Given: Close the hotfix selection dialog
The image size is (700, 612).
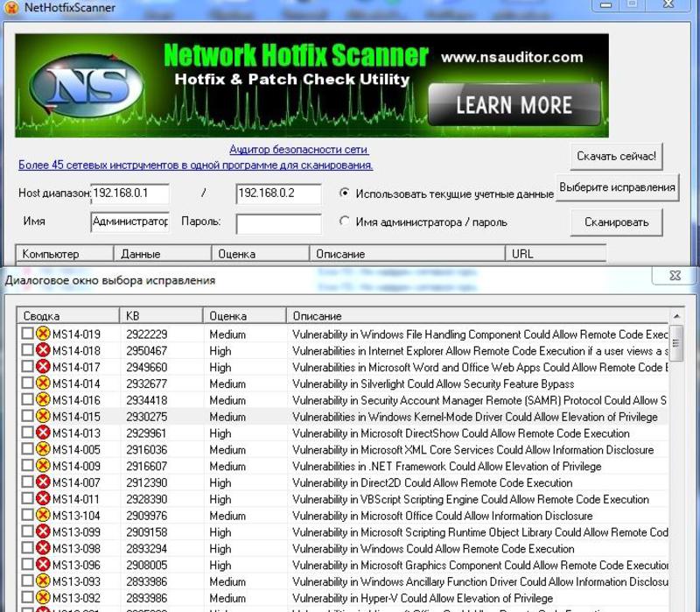Looking at the screenshot, I should coord(675,276).
